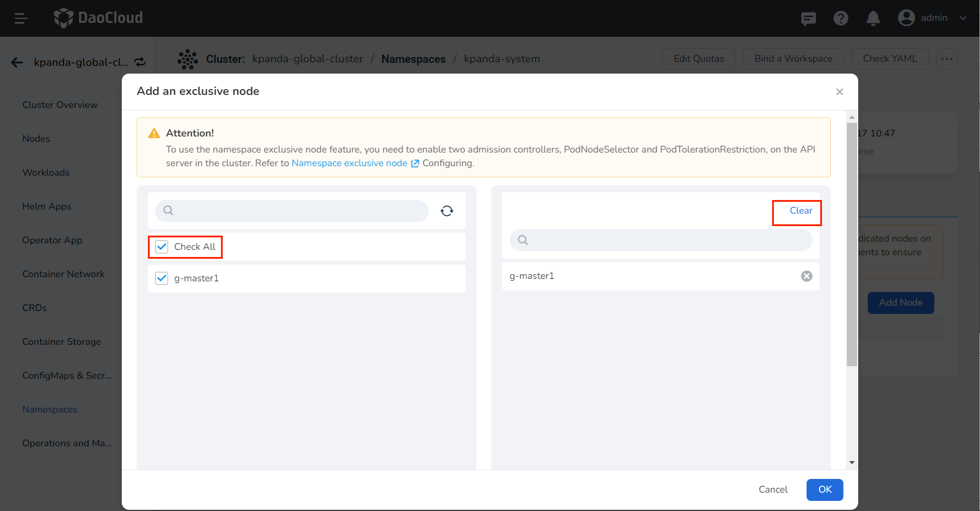Uncheck the g-master1 node checkbox

coord(162,278)
